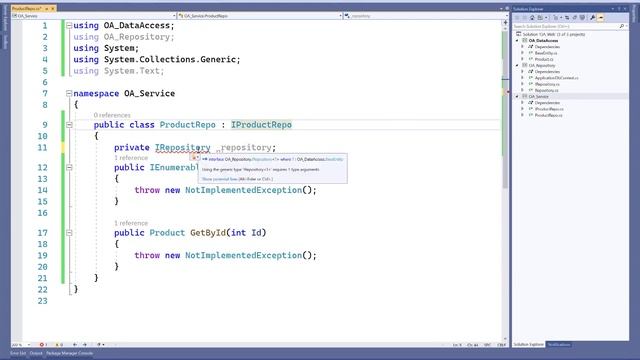Select Product.cs in Solution Explorer
Screen dimensions: 640x360
544,59
